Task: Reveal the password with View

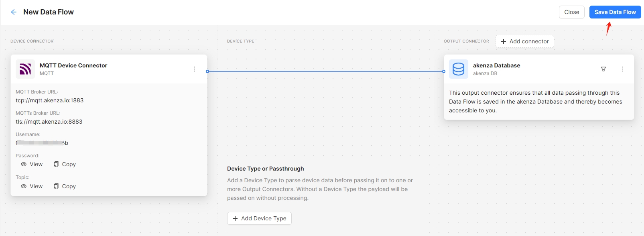Action: pos(32,164)
